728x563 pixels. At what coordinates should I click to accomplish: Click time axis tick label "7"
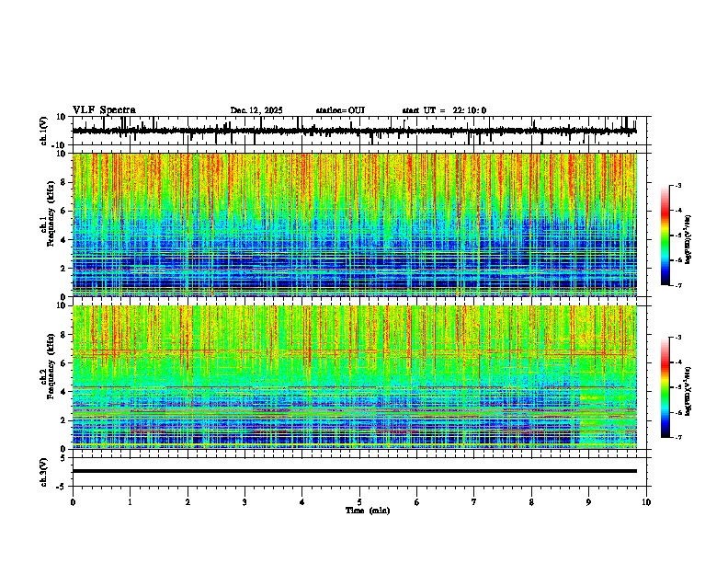474,502
